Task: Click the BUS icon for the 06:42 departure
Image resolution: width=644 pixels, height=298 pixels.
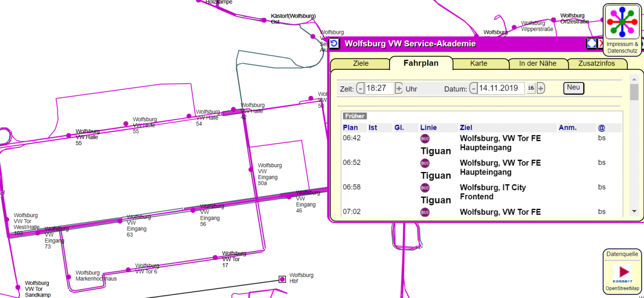Action: (425, 139)
